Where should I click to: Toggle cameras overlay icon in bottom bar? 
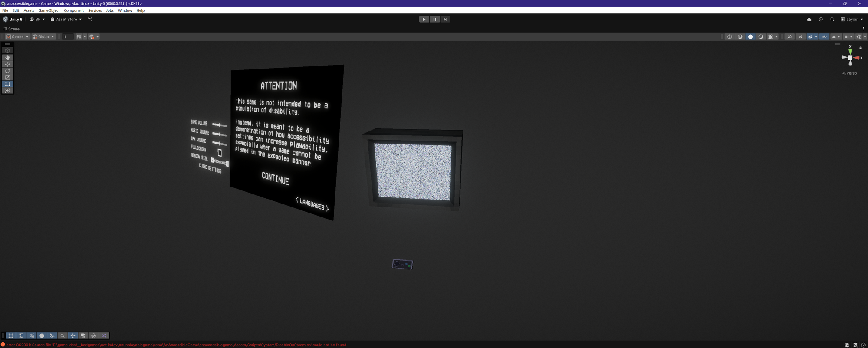[x=83, y=335]
